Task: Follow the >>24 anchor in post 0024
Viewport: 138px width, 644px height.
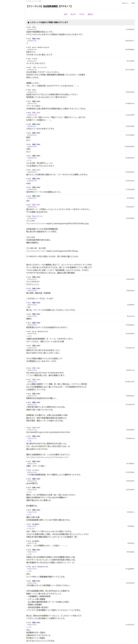Action: pos(29,336)
